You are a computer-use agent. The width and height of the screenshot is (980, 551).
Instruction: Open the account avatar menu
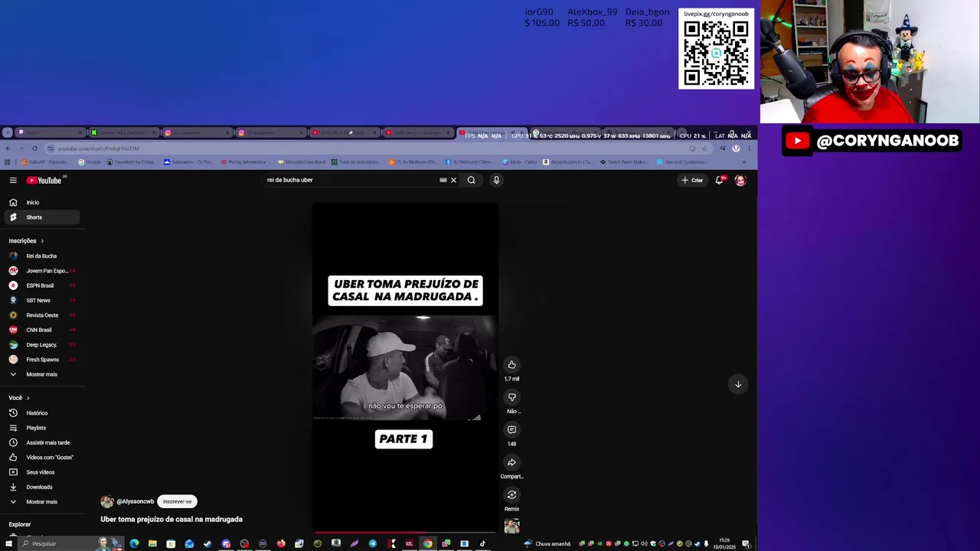pyautogui.click(x=740, y=180)
